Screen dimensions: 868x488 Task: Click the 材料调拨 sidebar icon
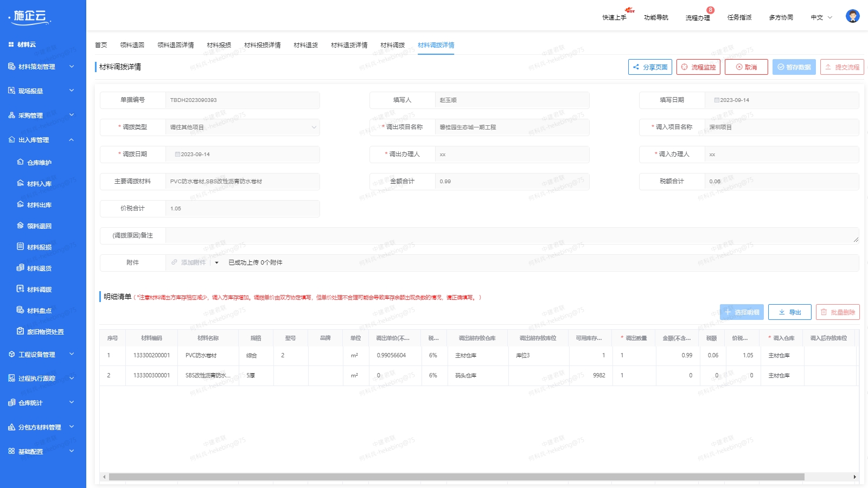click(x=21, y=289)
